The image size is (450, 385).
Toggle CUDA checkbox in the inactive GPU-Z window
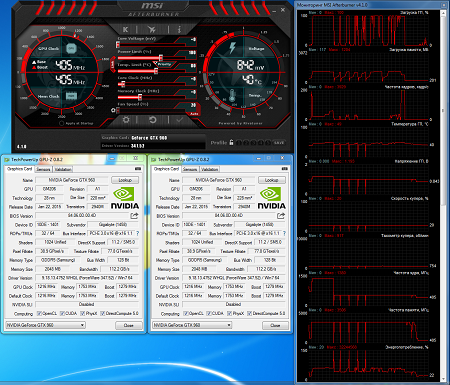[62, 313]
